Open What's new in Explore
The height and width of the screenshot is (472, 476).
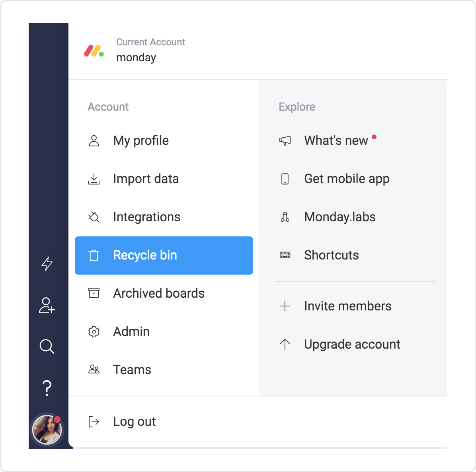(336, 141)
